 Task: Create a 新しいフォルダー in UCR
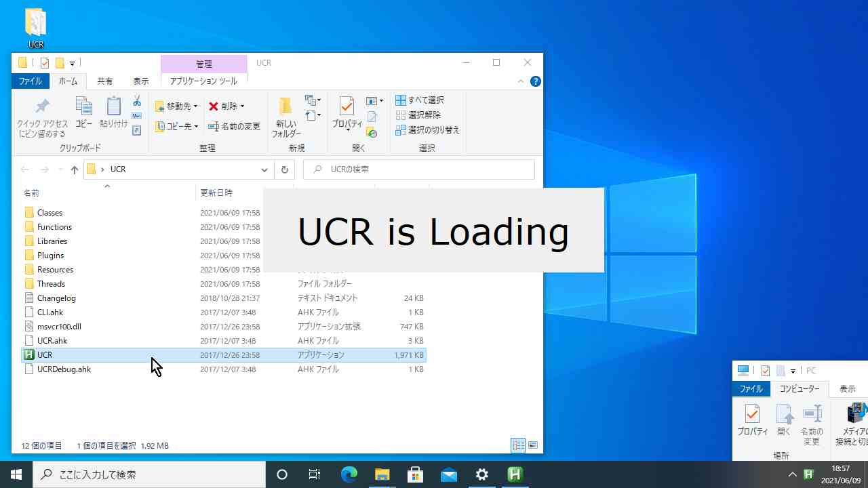point(285,115)
